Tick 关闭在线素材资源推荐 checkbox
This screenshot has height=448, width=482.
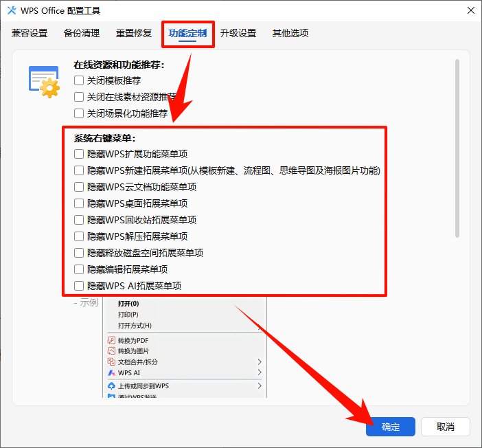[x=79, y=97]
